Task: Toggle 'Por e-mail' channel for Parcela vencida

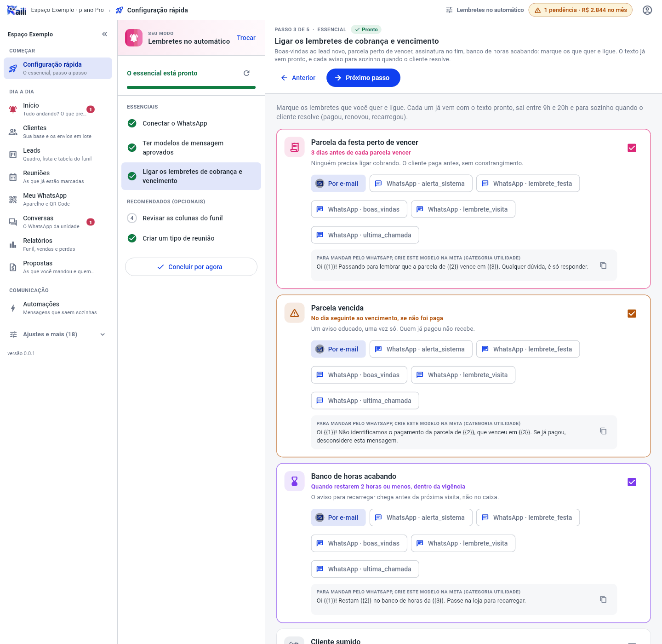Action: 338,349
